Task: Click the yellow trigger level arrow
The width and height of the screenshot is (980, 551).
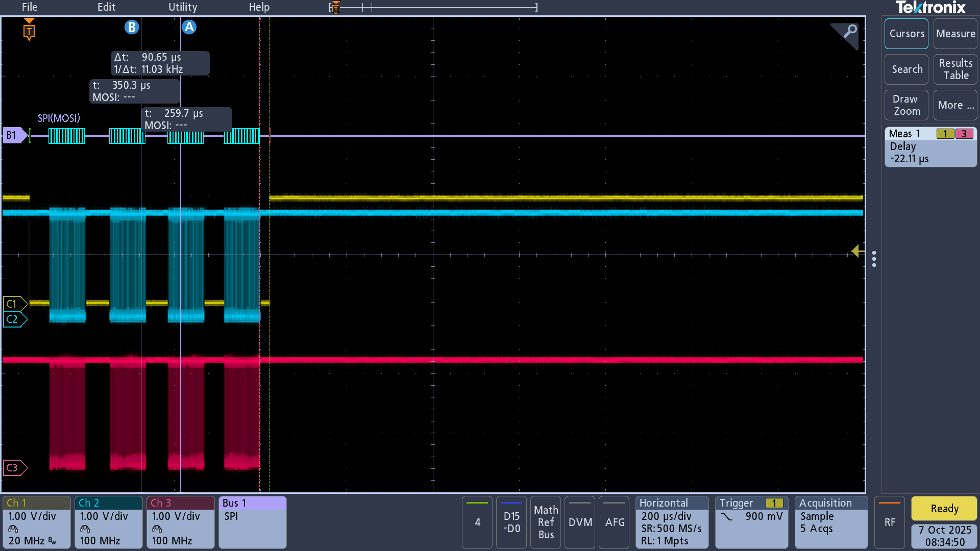Action: click(857, 251)
